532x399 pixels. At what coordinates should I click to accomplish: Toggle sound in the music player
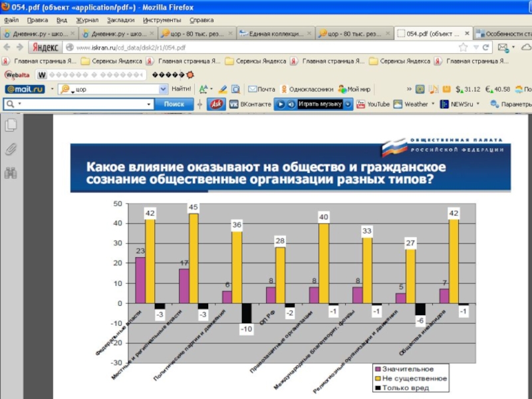coord(291,104)
